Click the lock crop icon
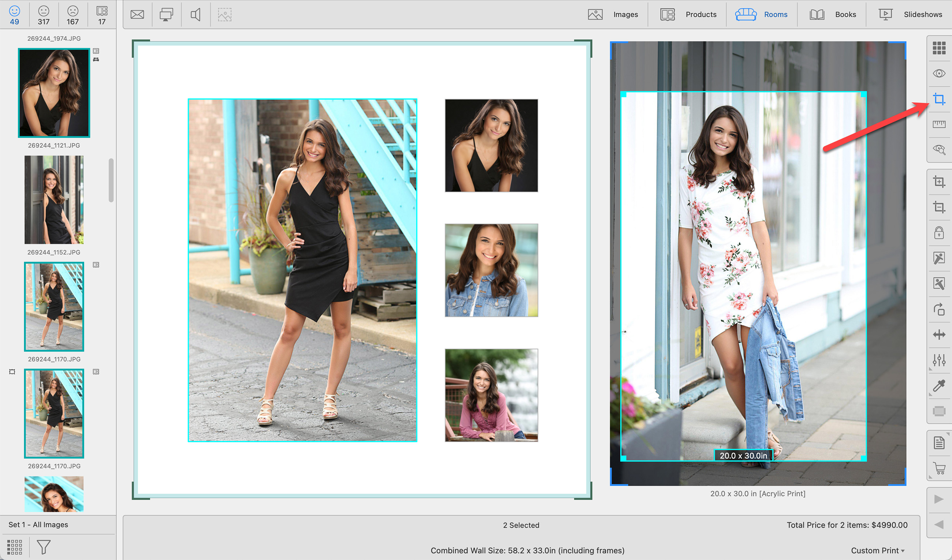This screenshot has width=952, height=560. [x=939, y=233]
